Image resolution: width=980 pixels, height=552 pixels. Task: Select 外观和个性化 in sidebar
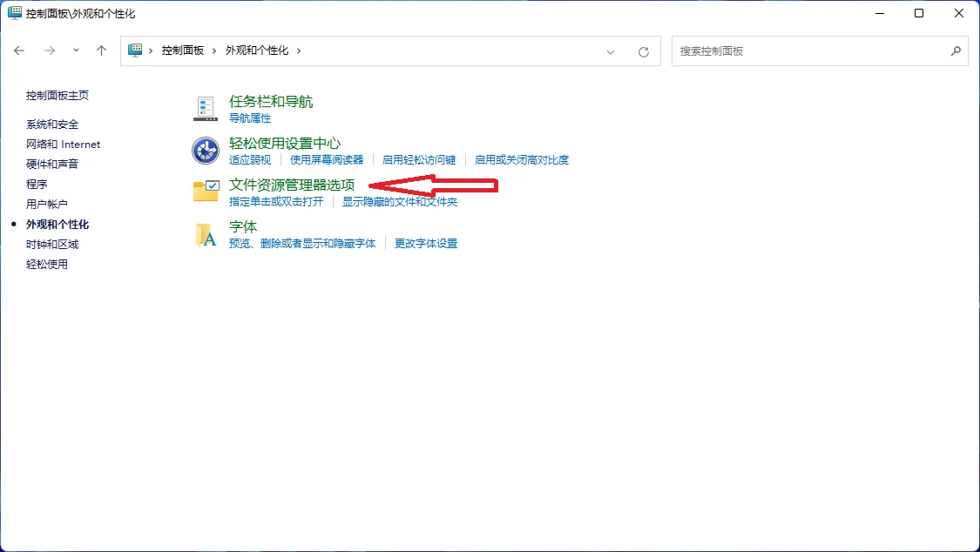coord(57,224)
